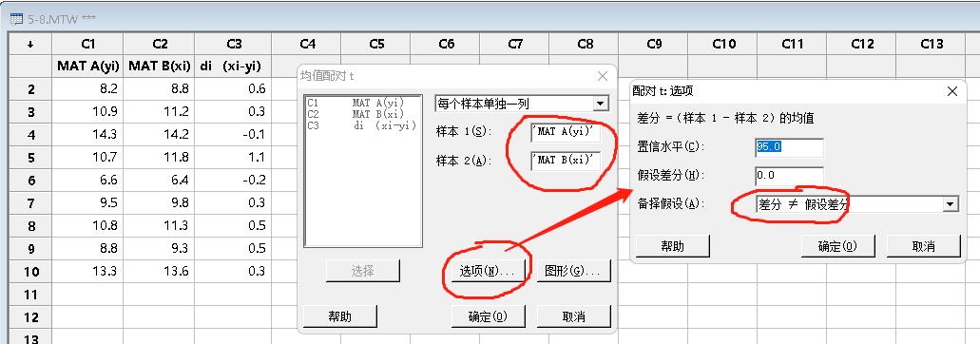Click 确定 in the 均值配对 t dialog
Image resolution: width=980 pixels, height=344 pixels.
[x=488, y=316]
